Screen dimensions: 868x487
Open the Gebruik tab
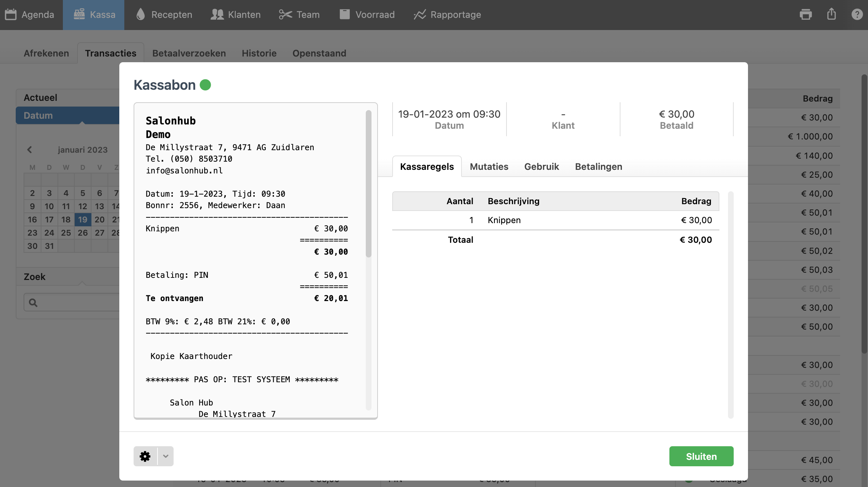pyautogui.click(x=541, y=167)
